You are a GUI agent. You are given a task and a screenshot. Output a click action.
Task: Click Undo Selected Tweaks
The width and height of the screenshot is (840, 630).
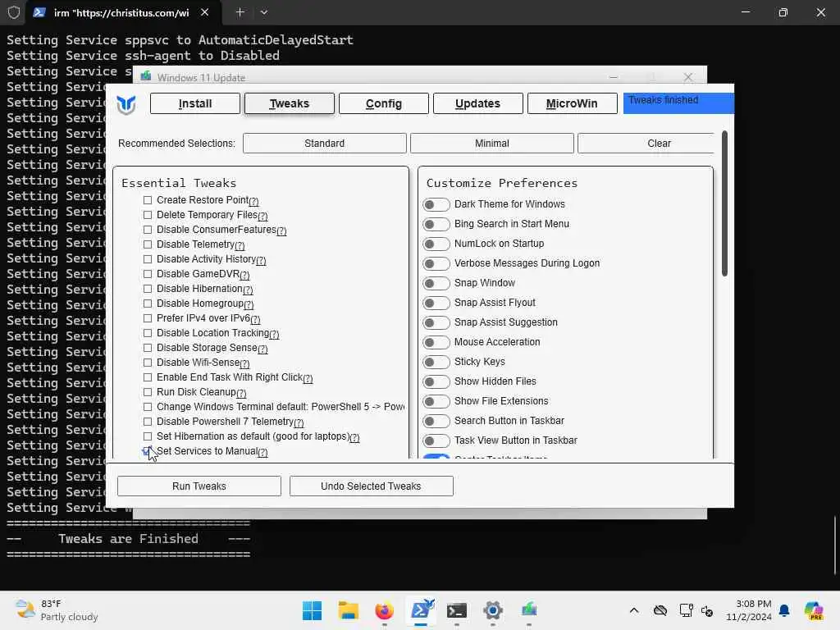[x=372, y=486]
